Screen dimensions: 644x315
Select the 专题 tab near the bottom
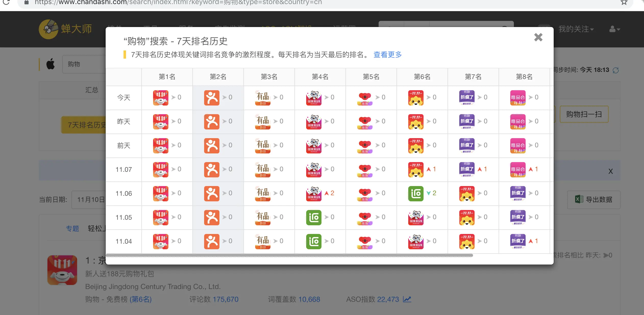tap(72, 229)
